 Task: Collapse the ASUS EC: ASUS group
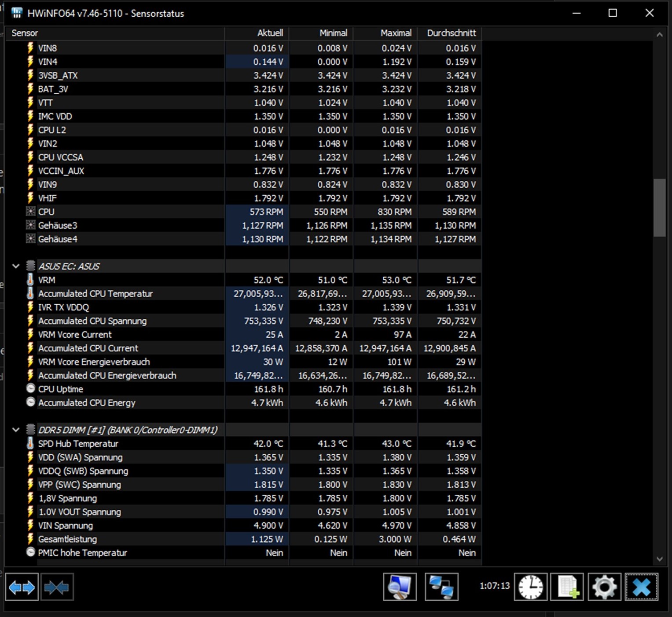pyautogui.click(x=16, y=266)
